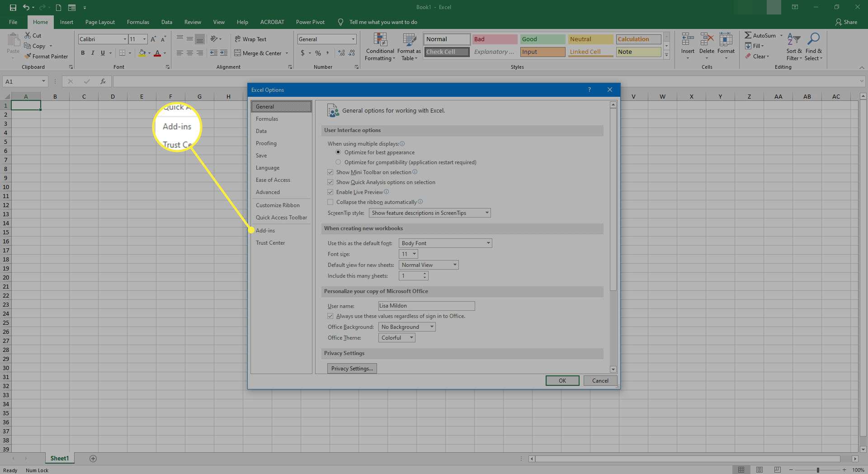Click the Insert cells icon
The width and height of the screenshot is (868, 474).
(x=688, y=39)
